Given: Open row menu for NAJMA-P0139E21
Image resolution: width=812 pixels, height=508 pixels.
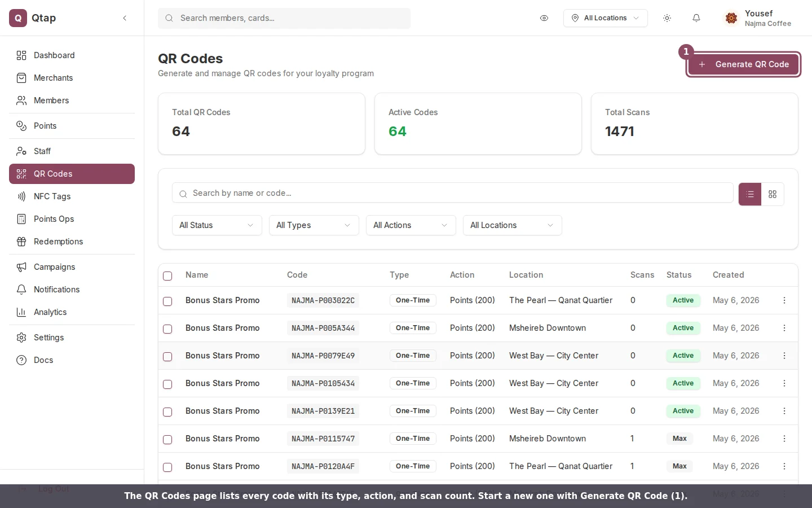Looking at the screenshot, I should point(784,411).
